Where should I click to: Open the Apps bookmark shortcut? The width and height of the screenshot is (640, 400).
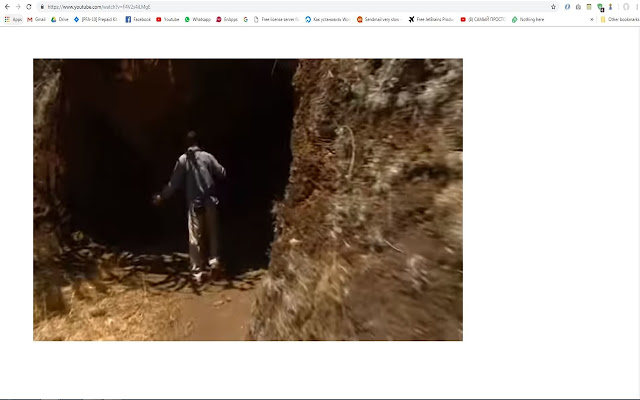pos(13,19)
